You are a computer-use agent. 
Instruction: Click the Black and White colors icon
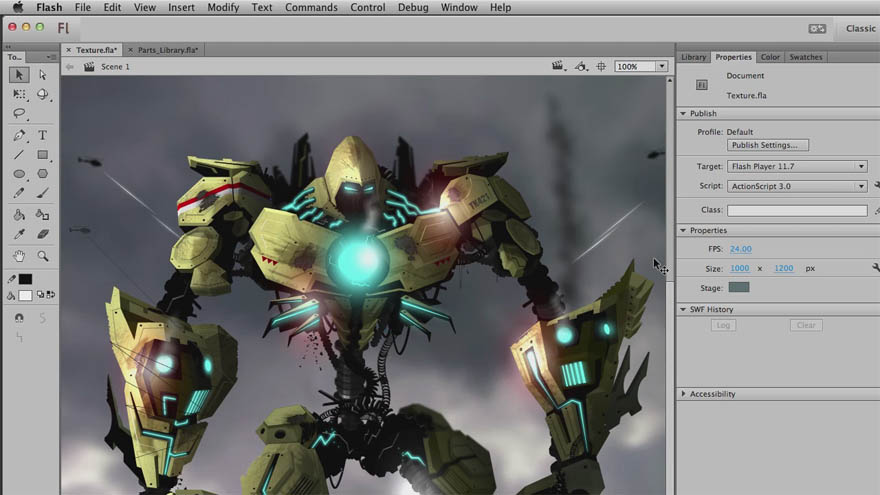click(x=40, y=295)
